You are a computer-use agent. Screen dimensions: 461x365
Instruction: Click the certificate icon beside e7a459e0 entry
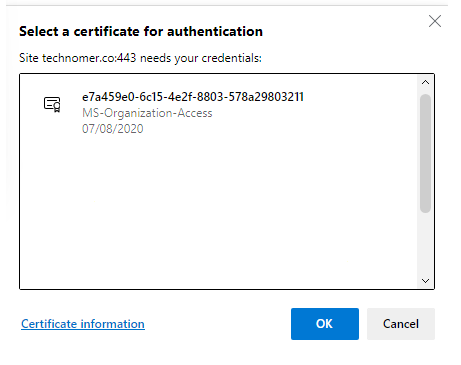click(x=52, y=104)
